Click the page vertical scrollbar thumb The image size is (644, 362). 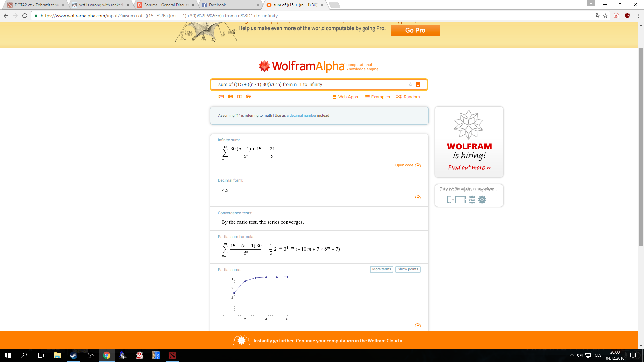pyautogui.click(x=641, y=147)
